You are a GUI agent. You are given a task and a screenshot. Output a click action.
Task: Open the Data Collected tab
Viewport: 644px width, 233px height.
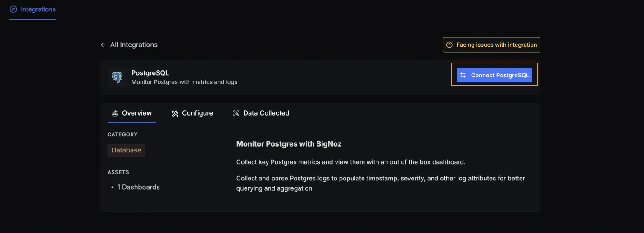[261, 113]
